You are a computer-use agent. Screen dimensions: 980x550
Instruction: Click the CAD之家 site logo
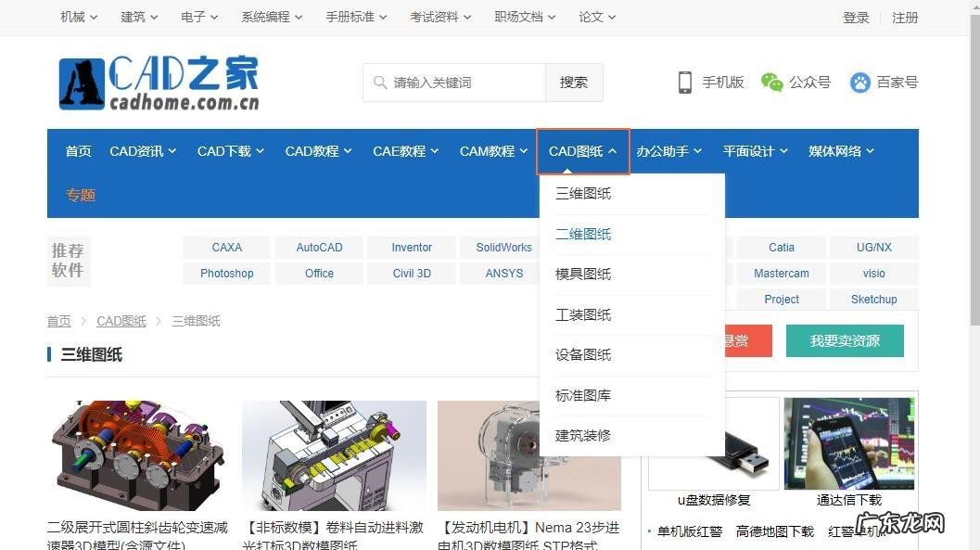159,82
